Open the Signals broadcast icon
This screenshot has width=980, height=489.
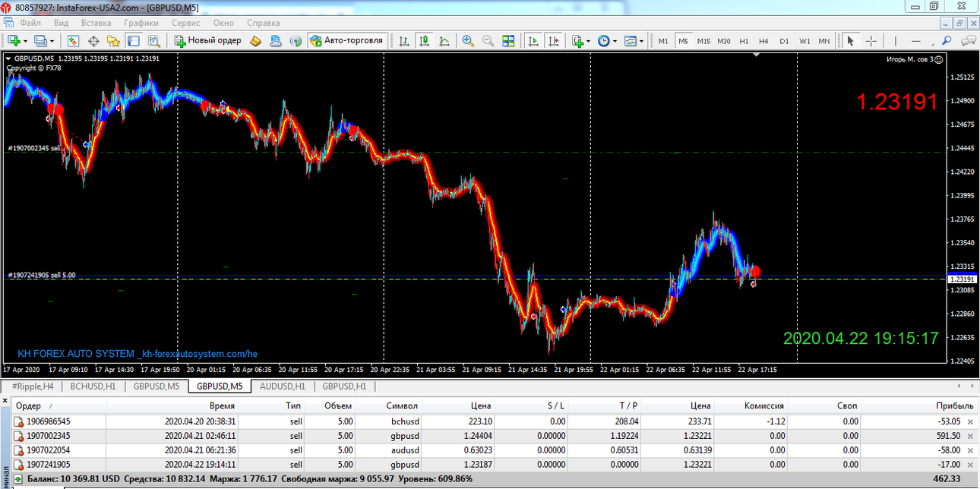click(x=296, y=41)
